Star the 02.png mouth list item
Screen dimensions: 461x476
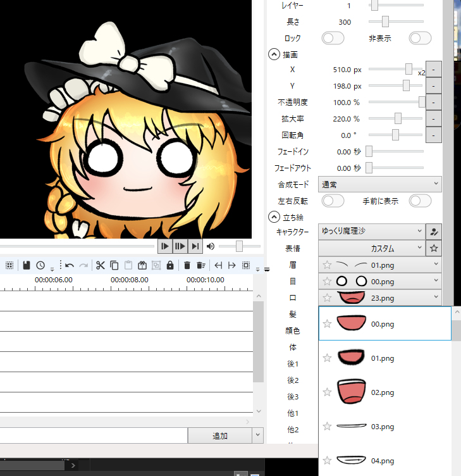327,392
